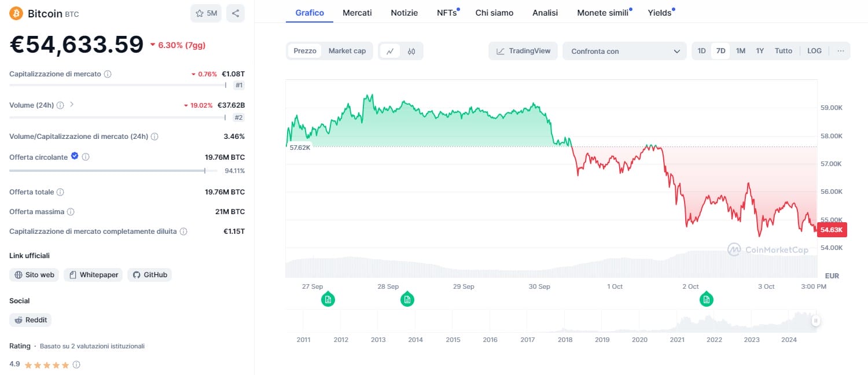Open the Yields tab
This screenshot has height=375, width=868.
(x=660, y=13)
